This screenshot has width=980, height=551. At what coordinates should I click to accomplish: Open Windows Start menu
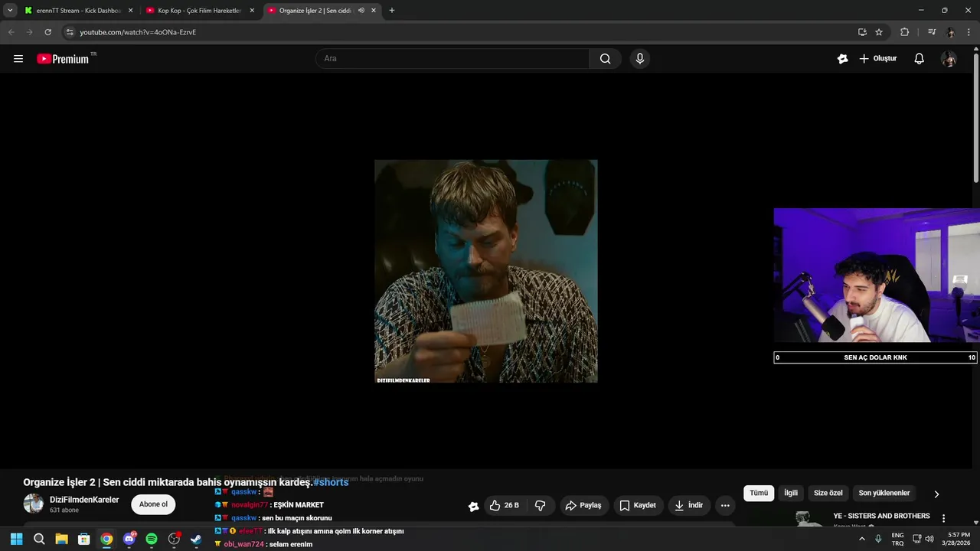[16, 539]
